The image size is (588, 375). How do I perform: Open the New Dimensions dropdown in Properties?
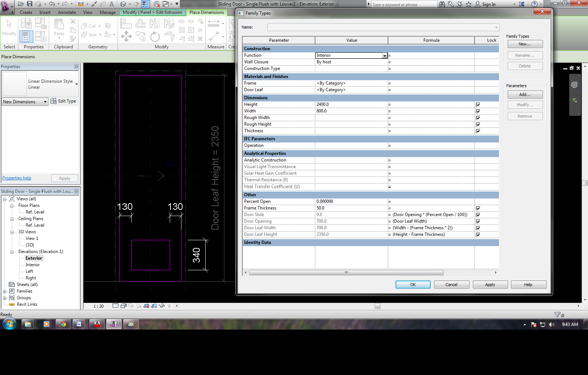point(45,102)
